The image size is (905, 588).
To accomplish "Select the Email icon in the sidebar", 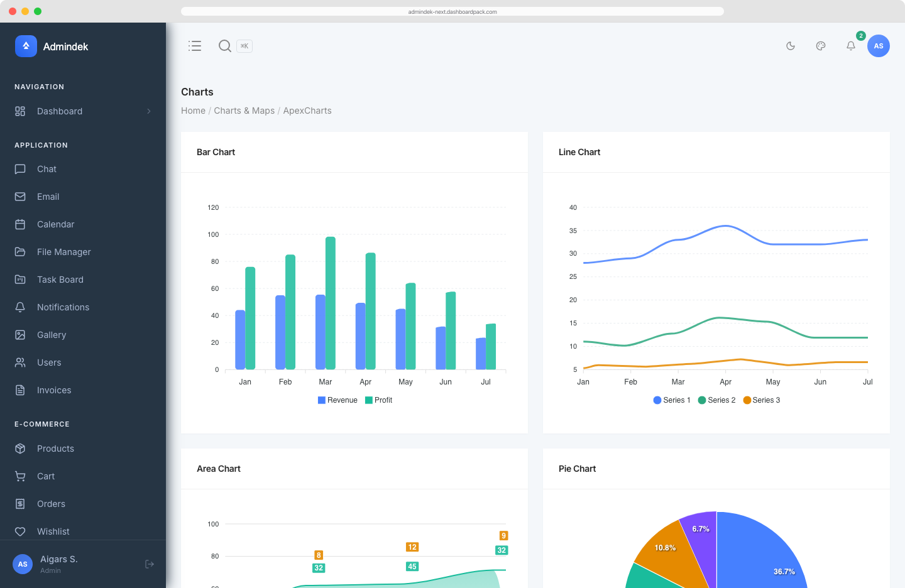I will tap(19, 197).
